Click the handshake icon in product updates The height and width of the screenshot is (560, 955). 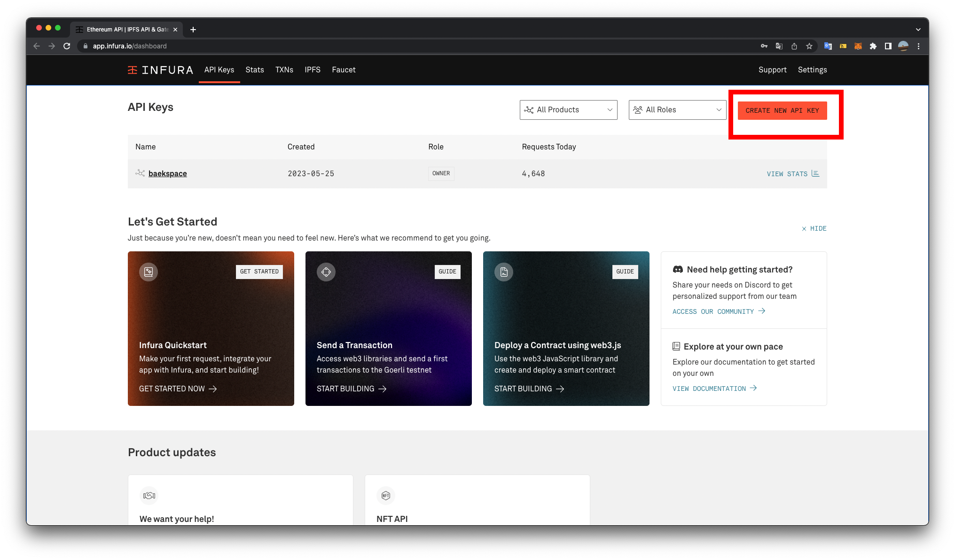coord(149,495)
